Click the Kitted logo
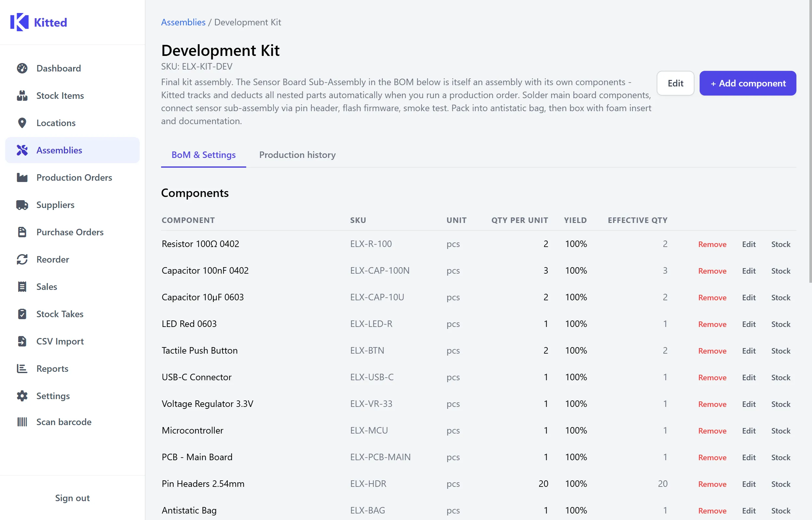The image size is (812, 520). point(39,22)
